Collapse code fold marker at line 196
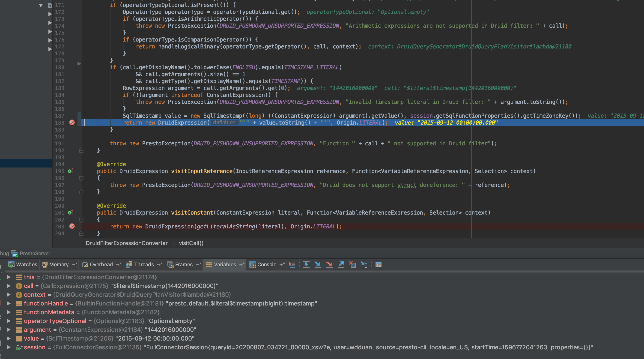 tap(81, 178)
